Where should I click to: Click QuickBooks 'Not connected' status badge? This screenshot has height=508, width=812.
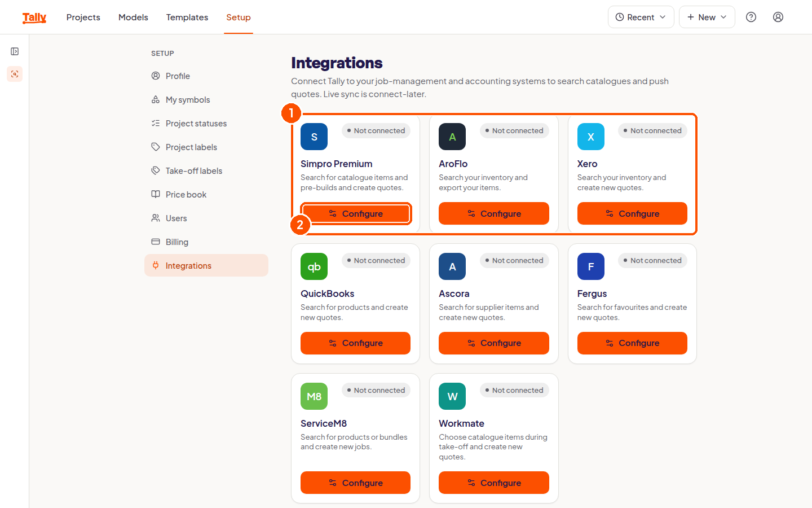click(x=376, y=260)
